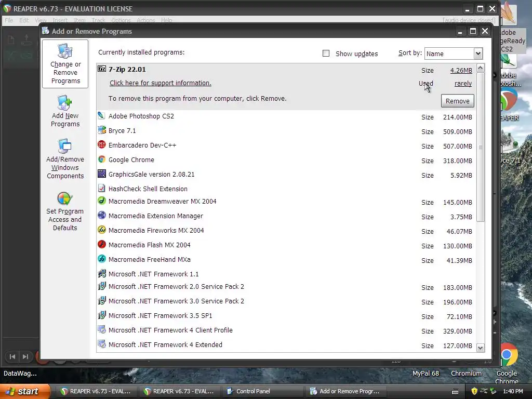Open 7-Zip support information link
This screenshot has height=399, width=532.
click(x=160, y=83)
